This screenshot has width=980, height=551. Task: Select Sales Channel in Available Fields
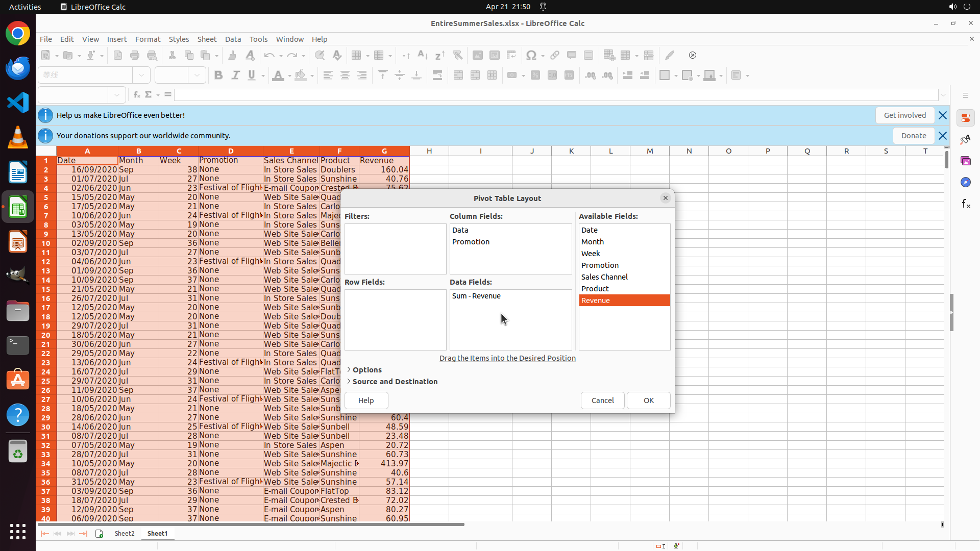(x=604, y=277)
